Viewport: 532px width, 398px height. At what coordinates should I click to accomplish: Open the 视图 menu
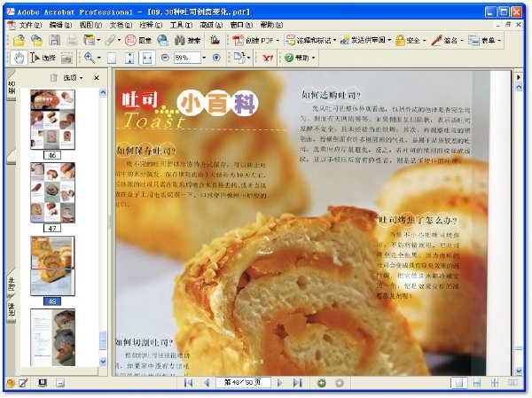[x=90, y=25]
